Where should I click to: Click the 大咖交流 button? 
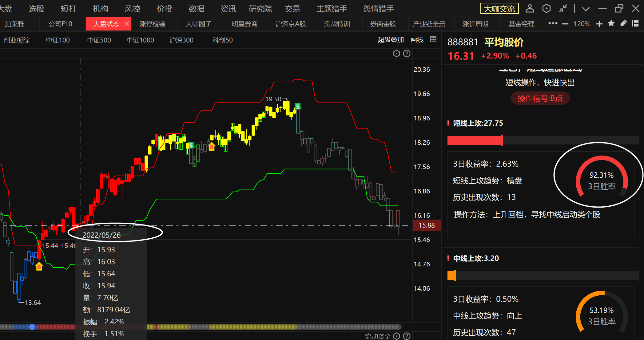(x=499, y=9)
